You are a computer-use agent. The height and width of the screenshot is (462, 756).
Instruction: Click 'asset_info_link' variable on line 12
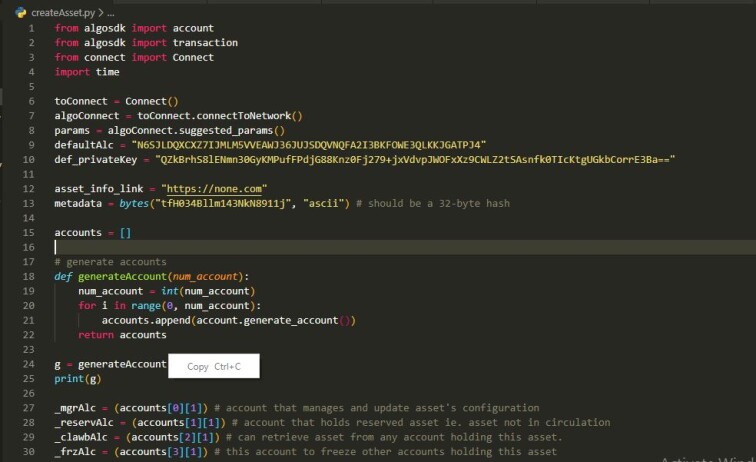99,189
